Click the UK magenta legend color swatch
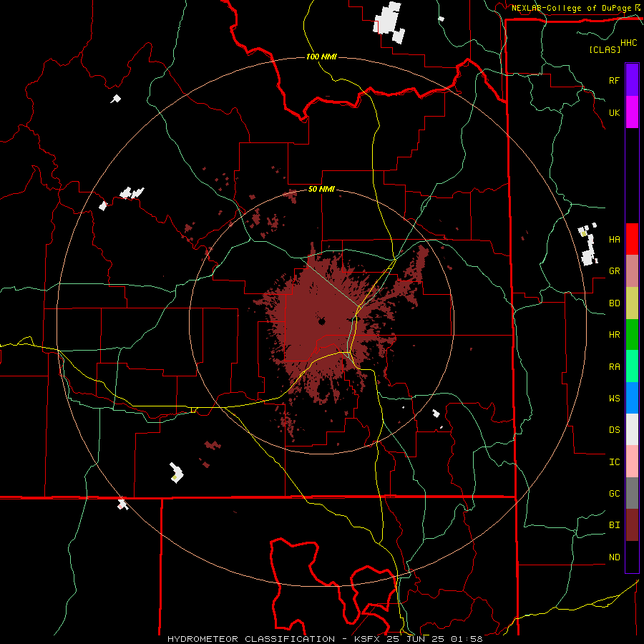Screen dimensions: 644x644 click(632, 112)
